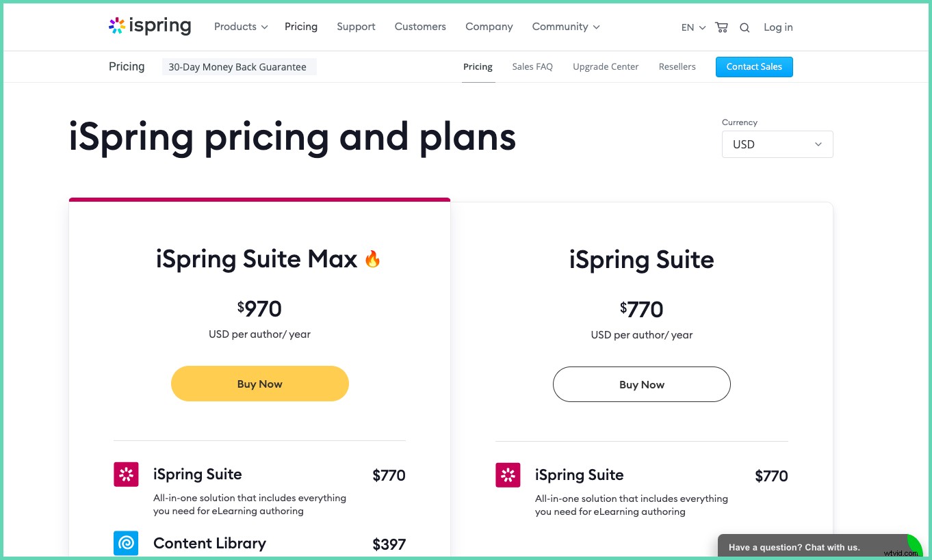Switch to the Sales FAQ tab
Viewport: 932px width, 560px height.
click(532, 66)
